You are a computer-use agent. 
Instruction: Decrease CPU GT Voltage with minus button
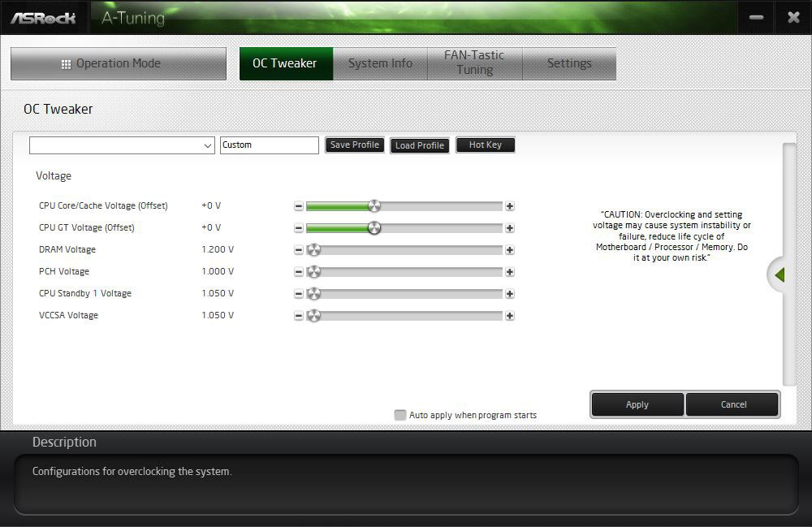coord(298,228)
